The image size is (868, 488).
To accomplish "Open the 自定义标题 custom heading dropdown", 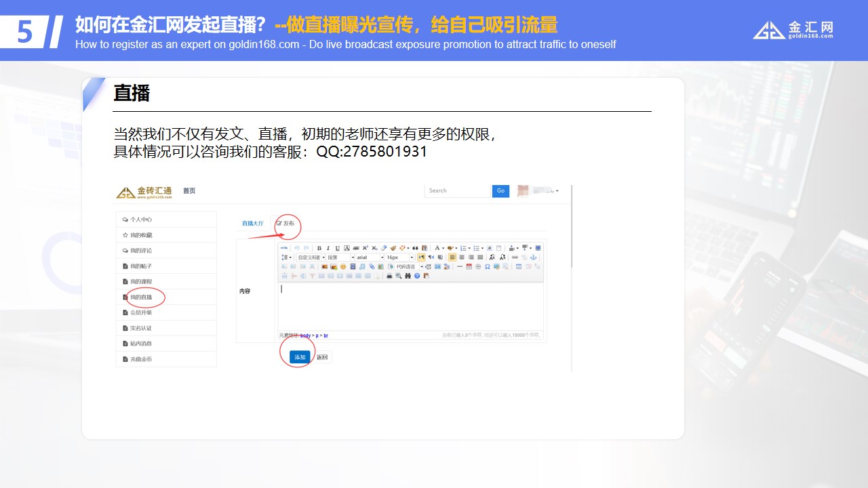I will [x=311, y=257].
